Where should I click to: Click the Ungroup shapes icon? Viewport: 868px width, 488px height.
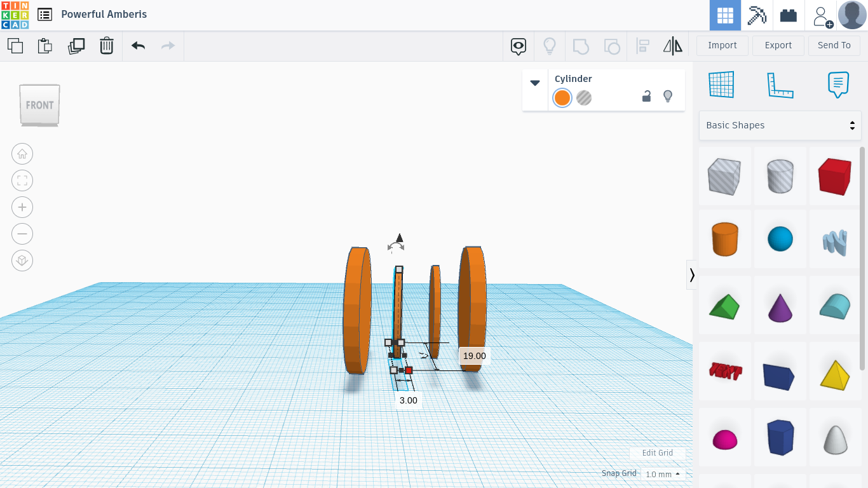click(x=611, y=46)
